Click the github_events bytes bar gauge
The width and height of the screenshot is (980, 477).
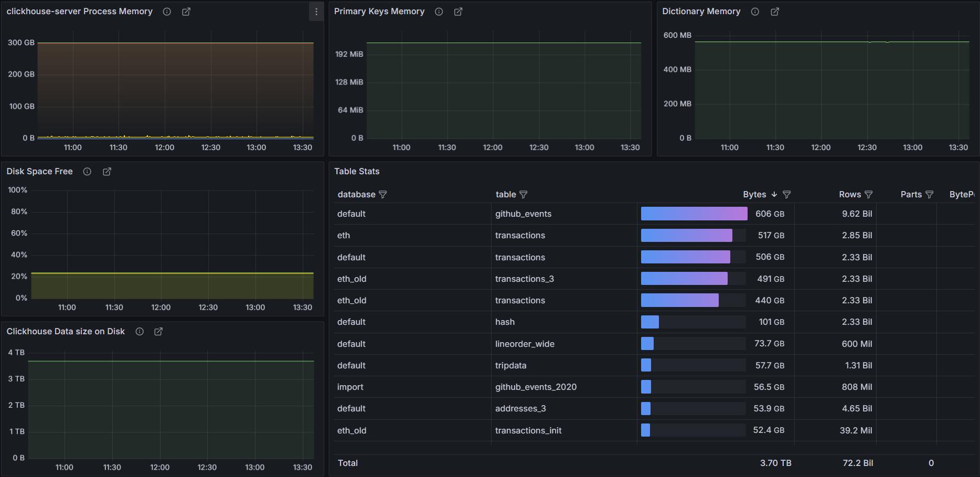694,214
